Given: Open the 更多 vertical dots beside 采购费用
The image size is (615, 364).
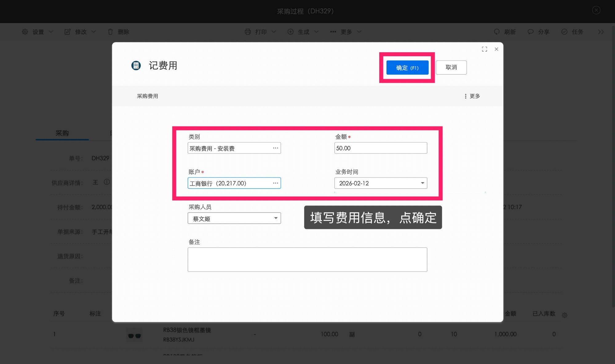Looking at the screenshot, I should [466, 96].
